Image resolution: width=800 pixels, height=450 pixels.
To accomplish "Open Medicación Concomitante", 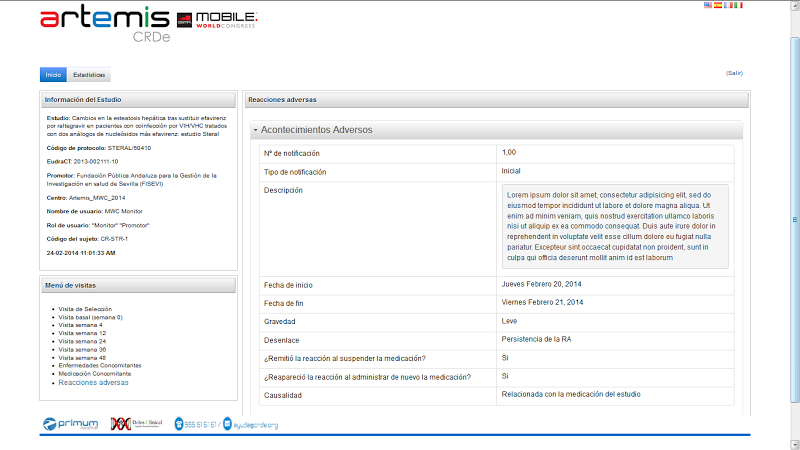I will tap(94, 373).
